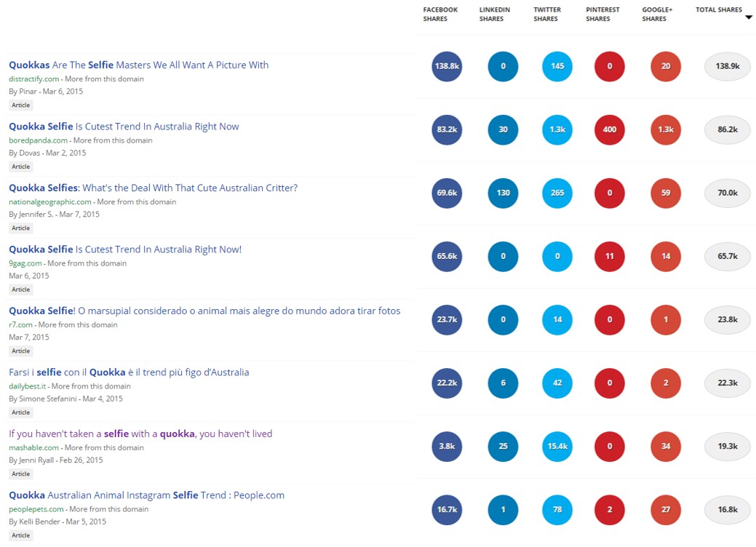Click the 86.2k total shares bubble
756x547 pixels.
pos(728,129)
